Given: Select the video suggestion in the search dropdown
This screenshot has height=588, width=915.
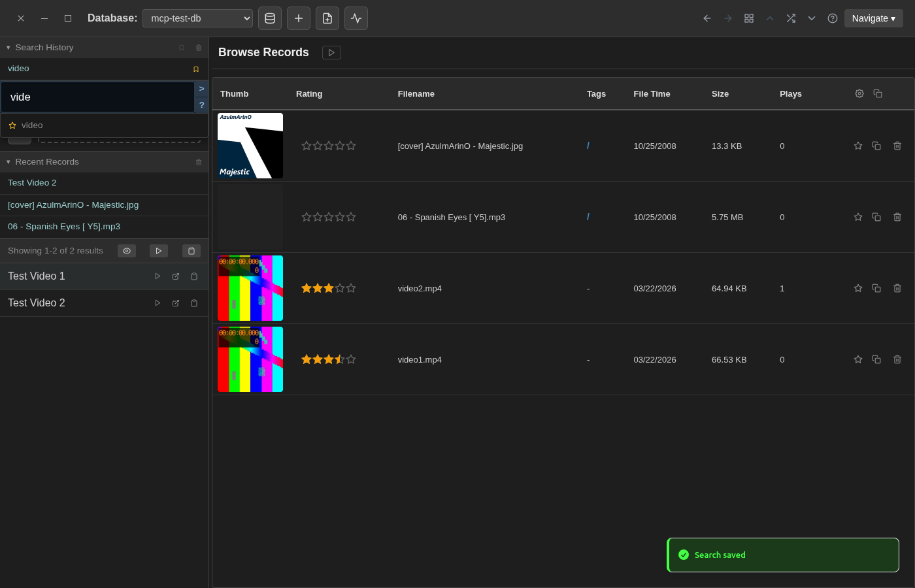Looking at the screenshot, I should point(32,125).
